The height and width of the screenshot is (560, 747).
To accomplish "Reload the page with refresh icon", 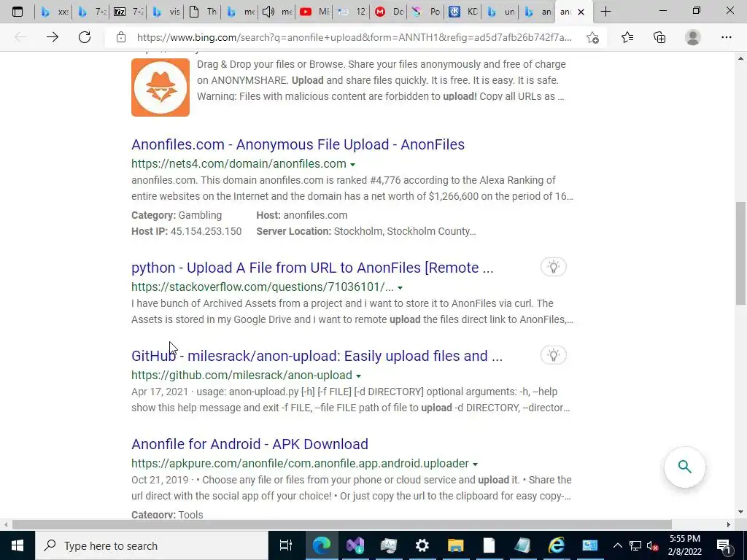I will pos(85,37).
